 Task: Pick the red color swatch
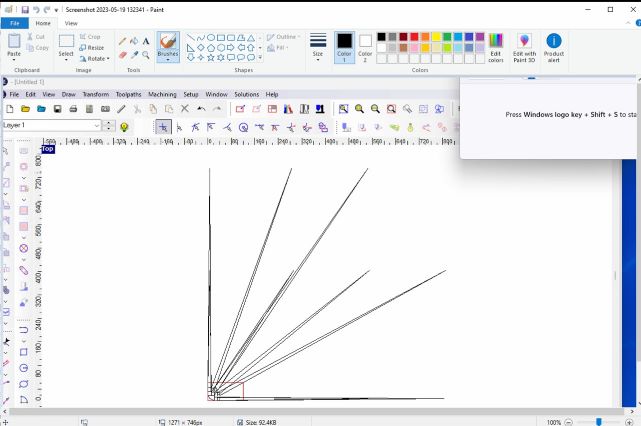414,37
